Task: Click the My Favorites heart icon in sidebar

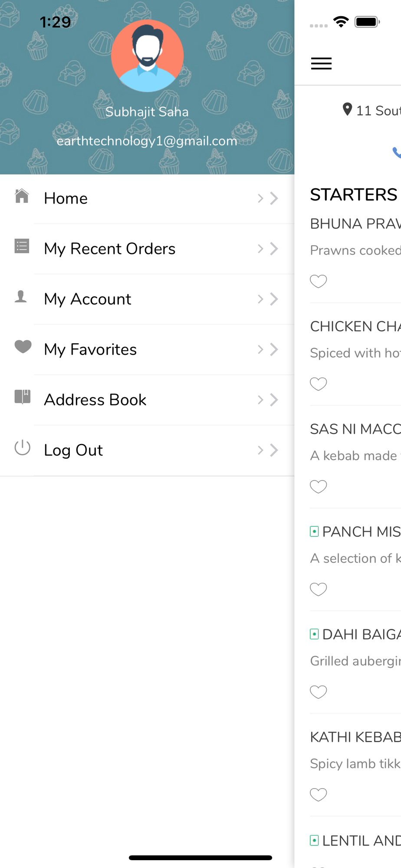Action: 23,346
